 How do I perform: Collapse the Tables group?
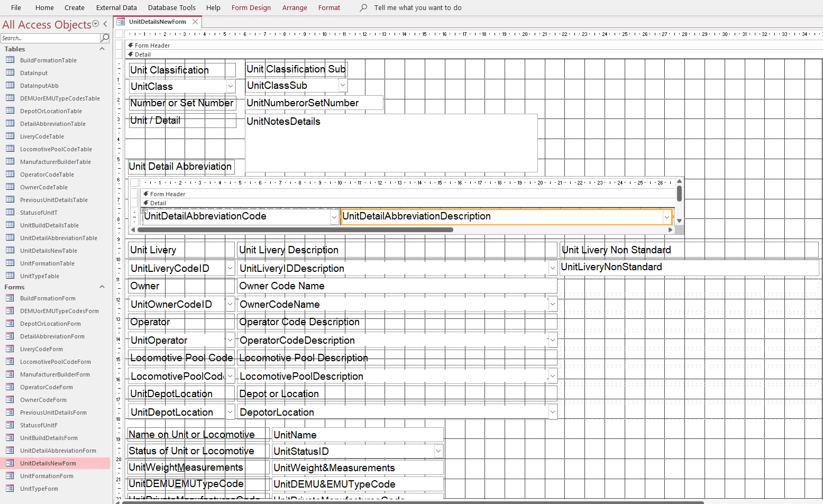point(102,49)
